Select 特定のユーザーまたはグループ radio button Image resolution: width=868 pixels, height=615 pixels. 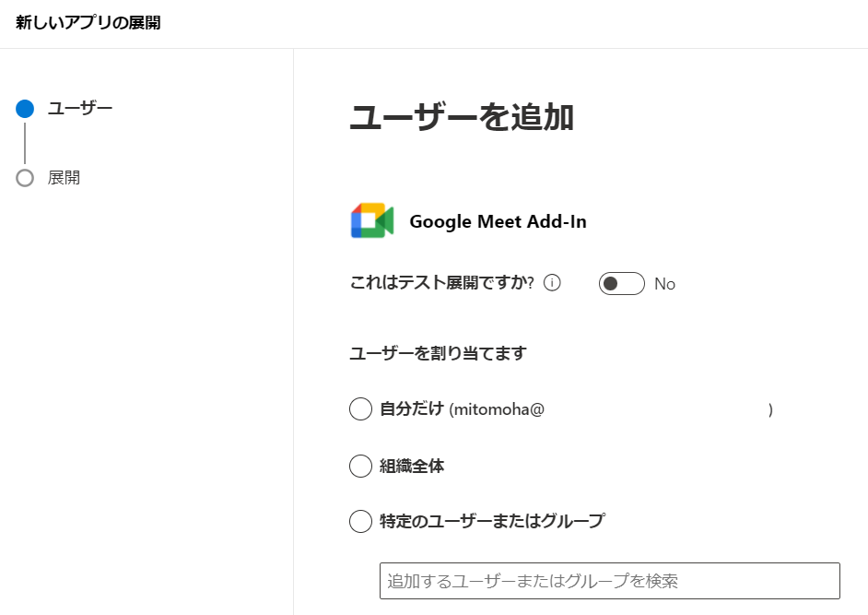360,521
